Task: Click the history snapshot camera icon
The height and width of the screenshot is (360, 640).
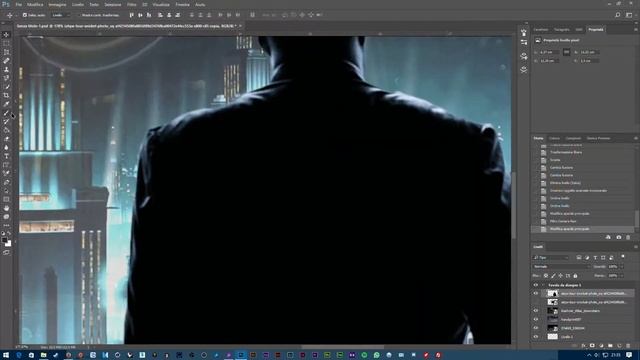Action: pyautogui.click(x=618, y=237)
